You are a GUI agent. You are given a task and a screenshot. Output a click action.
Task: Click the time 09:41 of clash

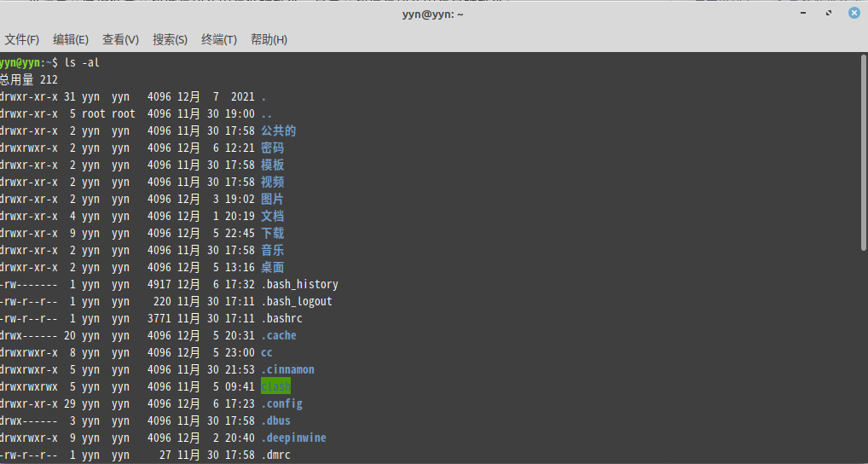pyautogui.click(x=240, y=386)
